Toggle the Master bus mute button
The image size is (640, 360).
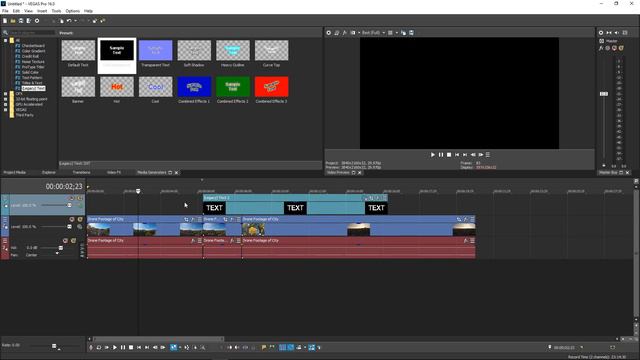click(614, 48)
